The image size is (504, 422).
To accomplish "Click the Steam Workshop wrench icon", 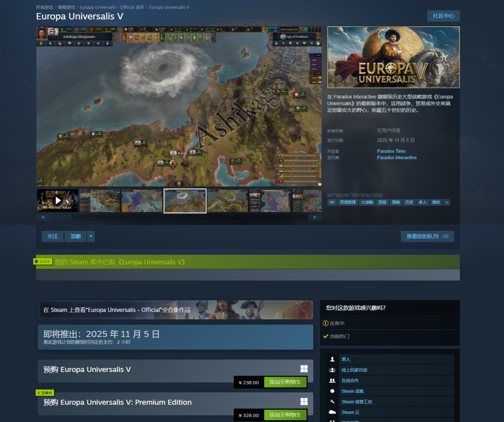I will (x=332, y=402).
